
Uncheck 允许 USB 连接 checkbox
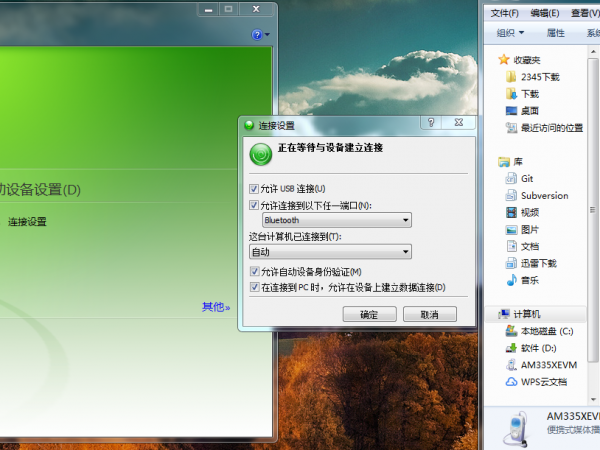[253, 189]
